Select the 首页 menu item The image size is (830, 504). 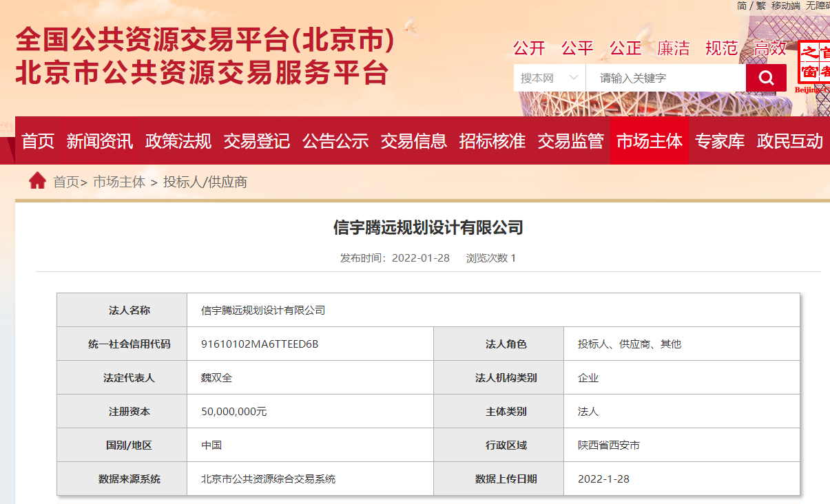(38, 141)
